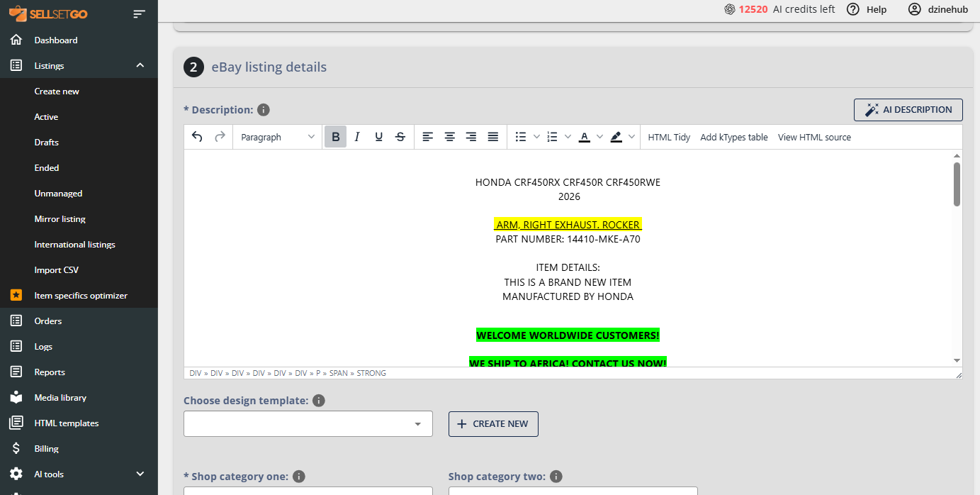Screen dimensions: 980x495
Task: Undo the last edit in the editor
Action: point(197,137)
